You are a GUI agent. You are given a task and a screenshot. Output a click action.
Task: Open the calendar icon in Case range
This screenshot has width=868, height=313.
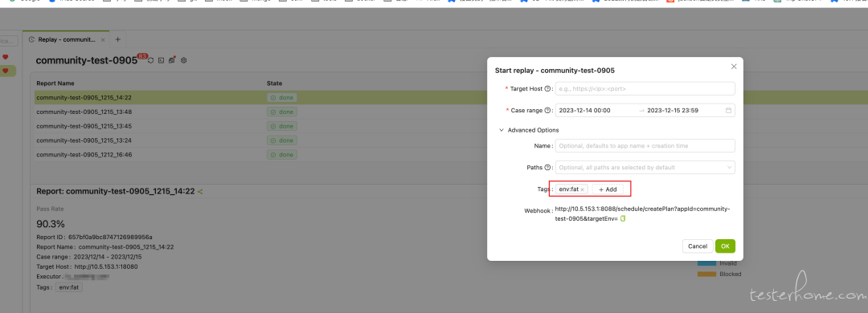click(728, 111)
